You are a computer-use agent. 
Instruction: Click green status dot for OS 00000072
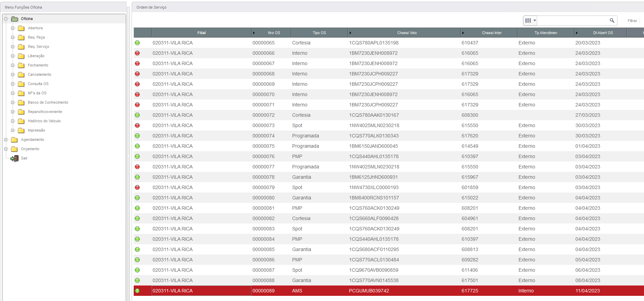tap(137, 115)
